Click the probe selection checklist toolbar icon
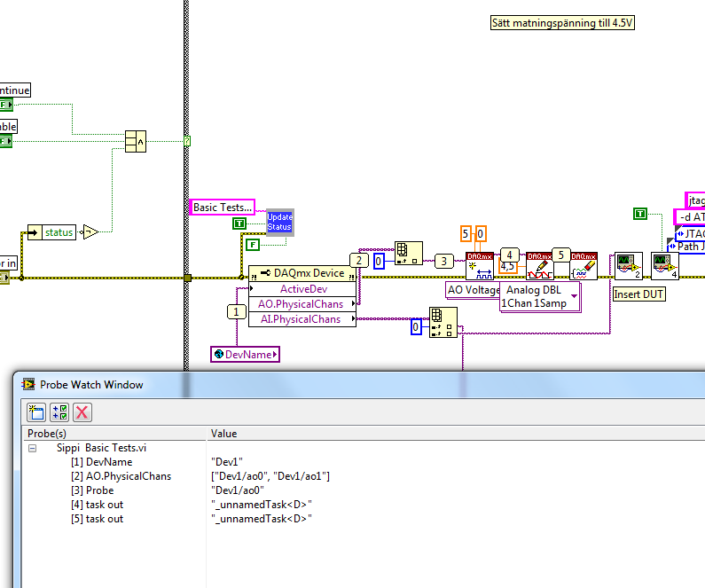The image size is (705, 588). [x=59, y=412]
